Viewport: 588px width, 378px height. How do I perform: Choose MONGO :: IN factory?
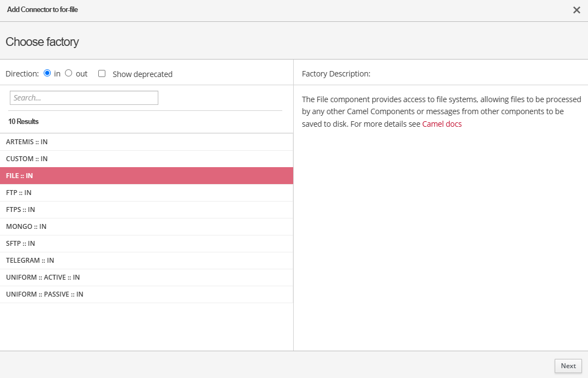pyautogui.click(x=26, y=227)
